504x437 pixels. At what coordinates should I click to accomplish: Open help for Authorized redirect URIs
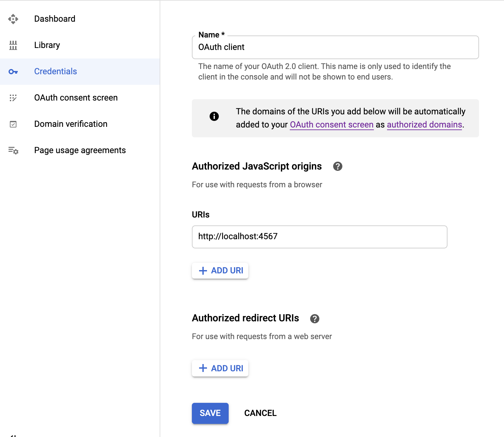click(x=314, y=318)
